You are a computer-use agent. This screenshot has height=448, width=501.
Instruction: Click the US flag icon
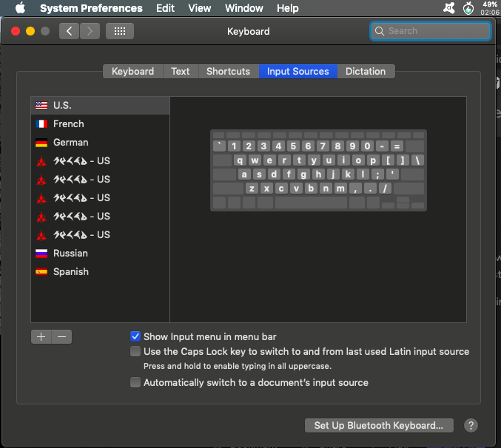point(41,105)
